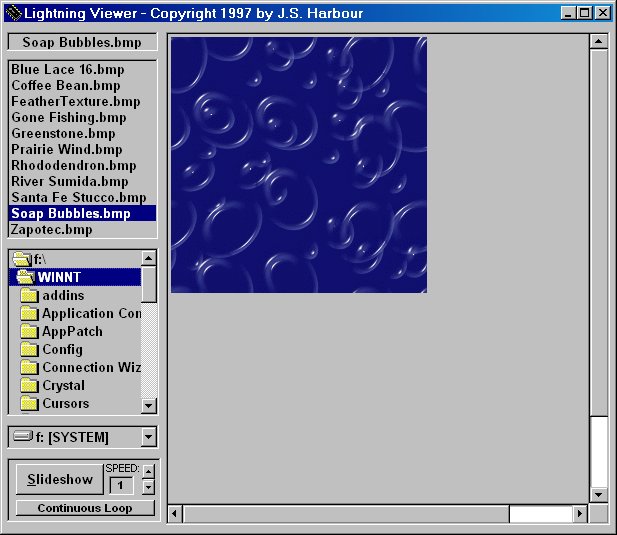Image resolution: width=617 pixels, height=535 pixels.
Task: Click image viewer horizontal scrollbar left arrow
Action: coord(176,514)
